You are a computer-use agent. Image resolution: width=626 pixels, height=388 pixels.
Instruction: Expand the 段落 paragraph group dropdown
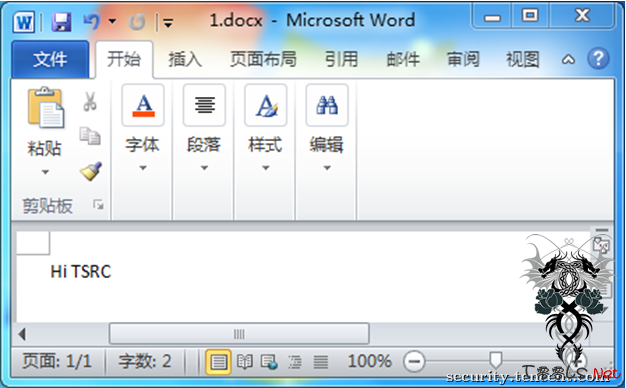coord(204,168)
